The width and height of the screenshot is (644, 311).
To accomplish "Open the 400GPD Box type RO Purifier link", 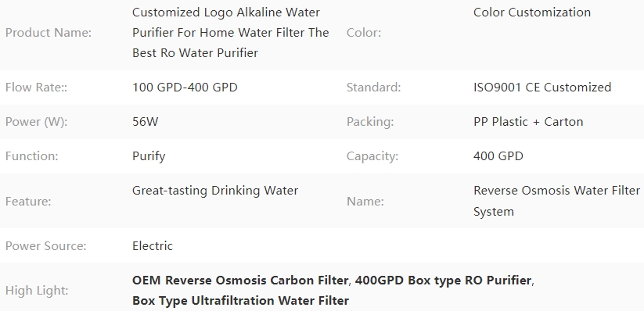I will pos(443,281).
